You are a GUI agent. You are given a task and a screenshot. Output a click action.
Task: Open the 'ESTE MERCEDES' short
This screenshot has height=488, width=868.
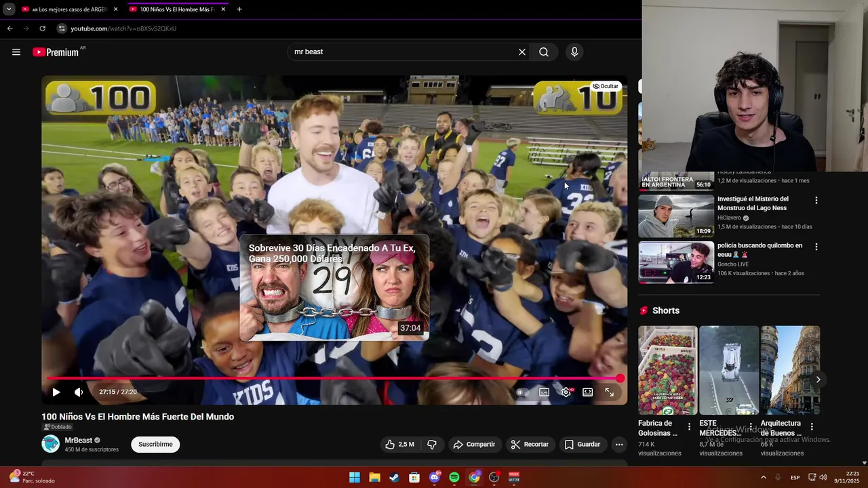point(729,370)
